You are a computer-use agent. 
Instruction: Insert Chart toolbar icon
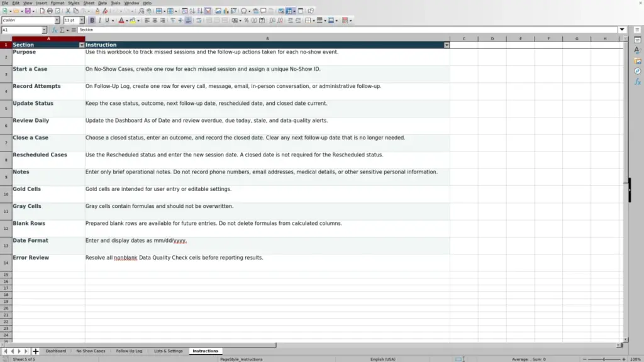coord(226,11)
